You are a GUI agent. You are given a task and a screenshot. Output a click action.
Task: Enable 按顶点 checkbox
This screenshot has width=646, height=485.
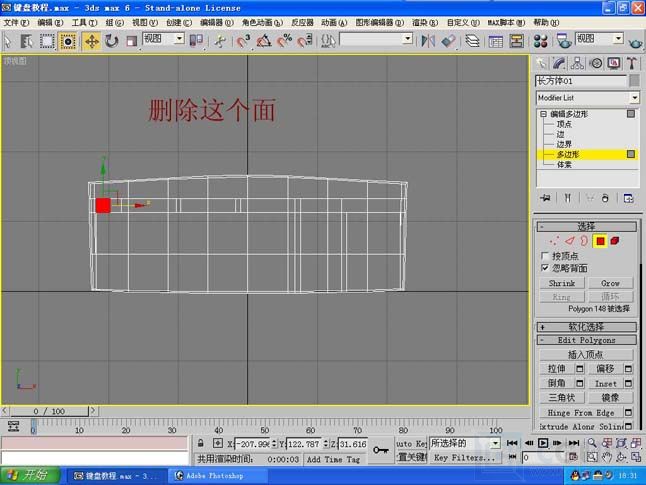545,256
